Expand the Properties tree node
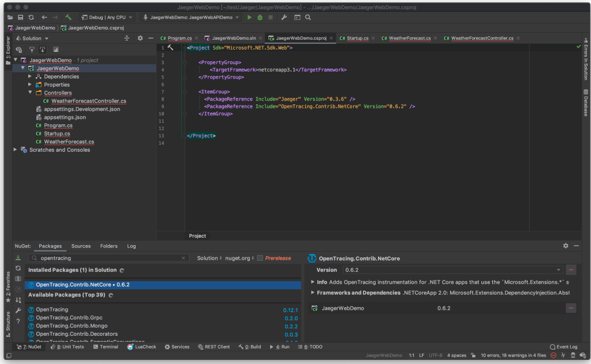Viewport: 591px width, 364px height. tap(30, 84)
